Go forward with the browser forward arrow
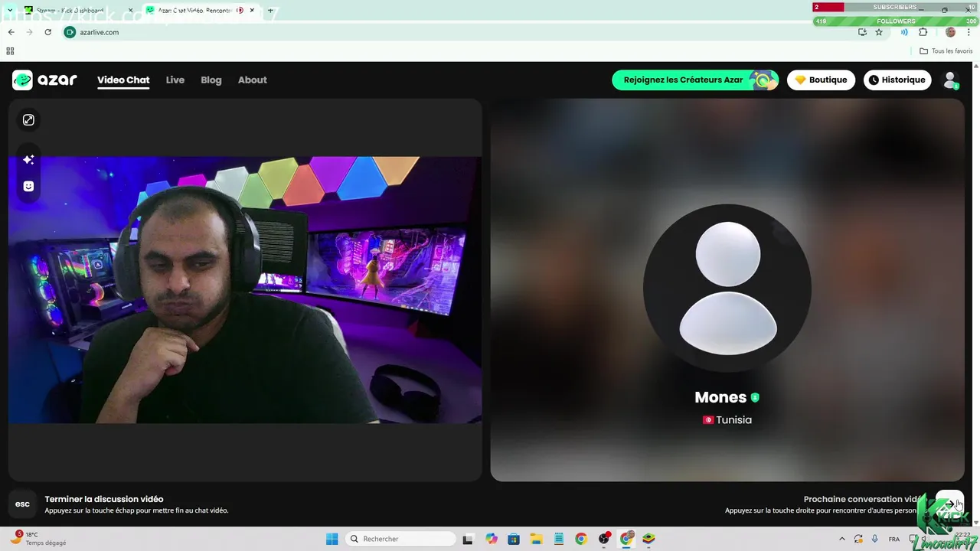Viewport: 980px width, 551px height. coord(29,32)
